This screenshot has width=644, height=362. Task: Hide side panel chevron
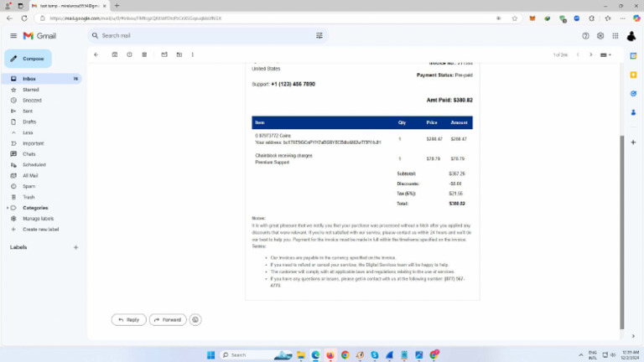click(x=633, y=336)
